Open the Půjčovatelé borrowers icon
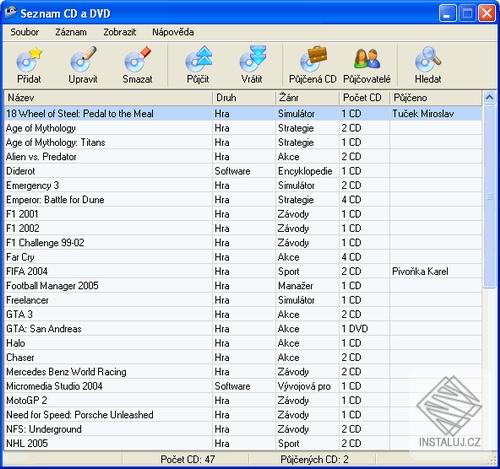Viewport: 500px width, 469px height. [367, 59]
